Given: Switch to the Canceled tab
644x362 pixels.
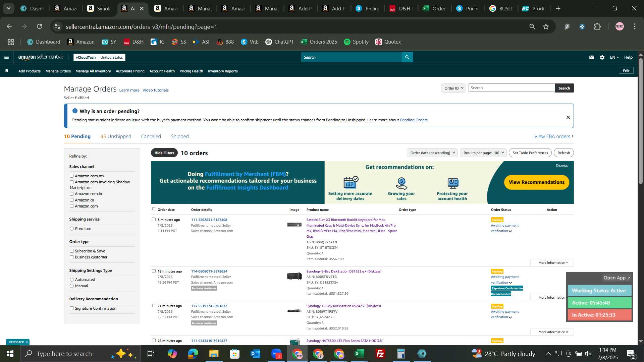Looking at the screenshot, I should pos(151,136).
